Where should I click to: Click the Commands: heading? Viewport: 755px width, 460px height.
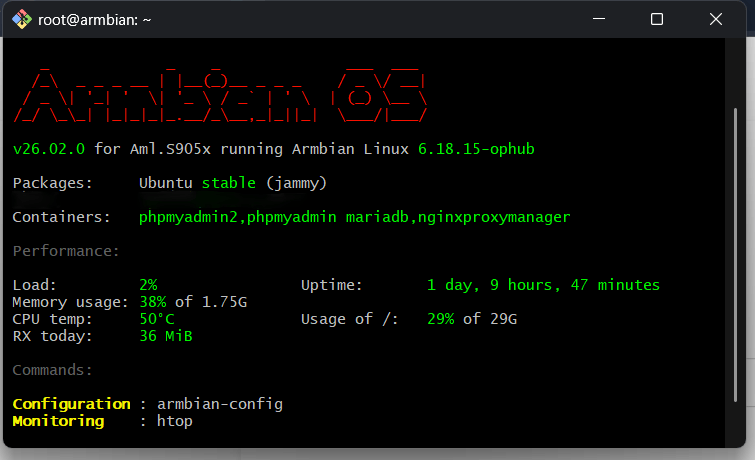pyautogui.click(x=52, y=370)
